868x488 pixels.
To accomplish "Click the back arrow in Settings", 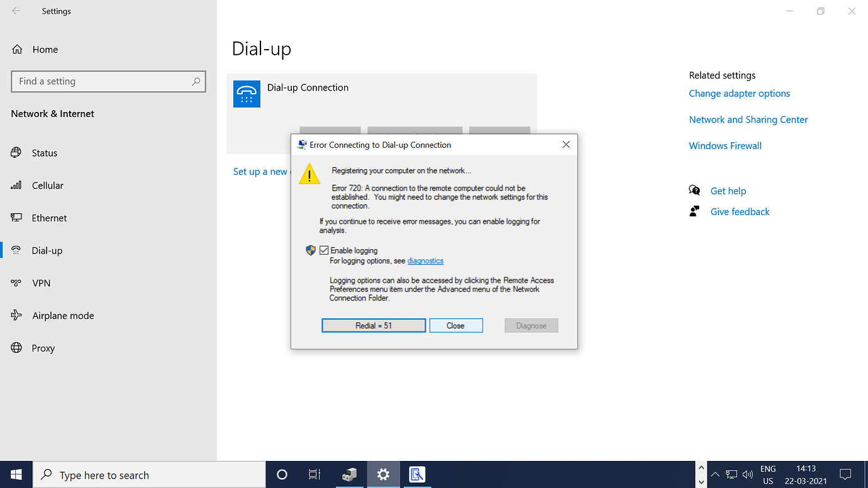I will [16, 11].
